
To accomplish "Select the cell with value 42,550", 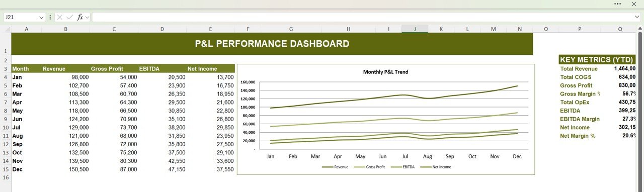I will tap(163, 161).
